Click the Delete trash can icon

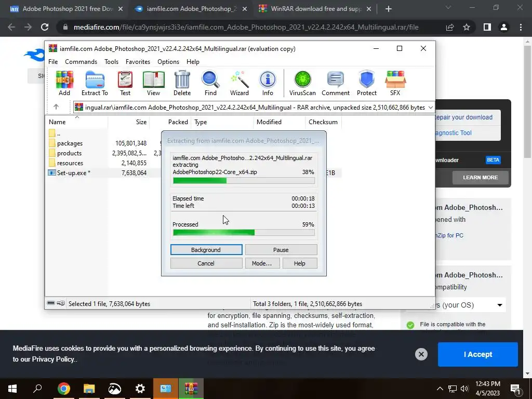click(x=182, y=83)
